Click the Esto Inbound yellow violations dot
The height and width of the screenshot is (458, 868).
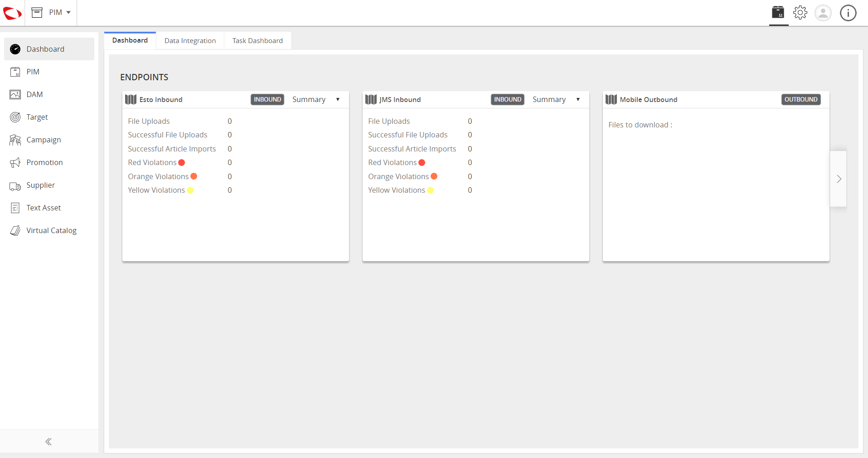(x=190, y=190)
